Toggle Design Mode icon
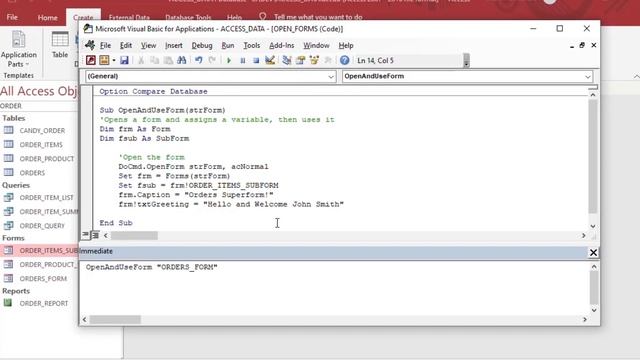Screen dimensions: 640x360 pos(270,60)
